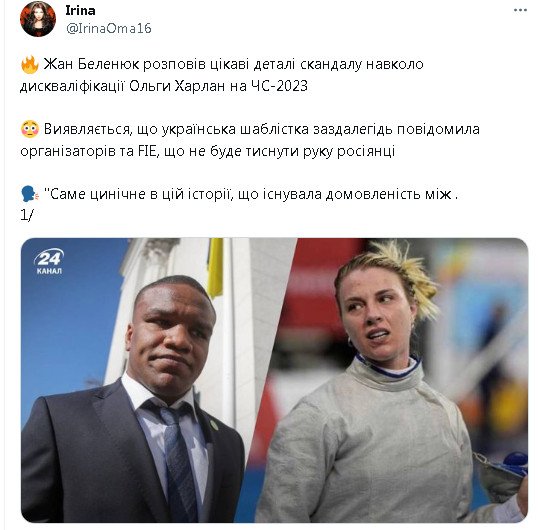Click the 24 Канал logo on the photo

tap(49, 261)
